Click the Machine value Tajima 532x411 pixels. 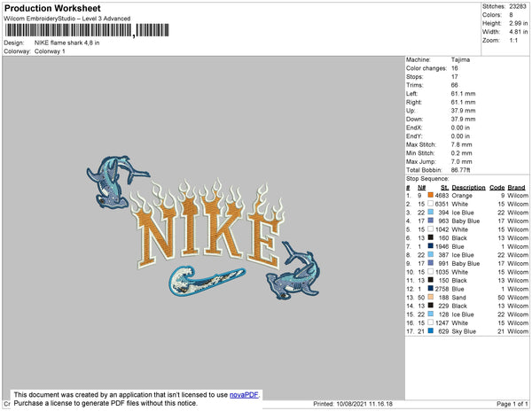tap(460, 59)
